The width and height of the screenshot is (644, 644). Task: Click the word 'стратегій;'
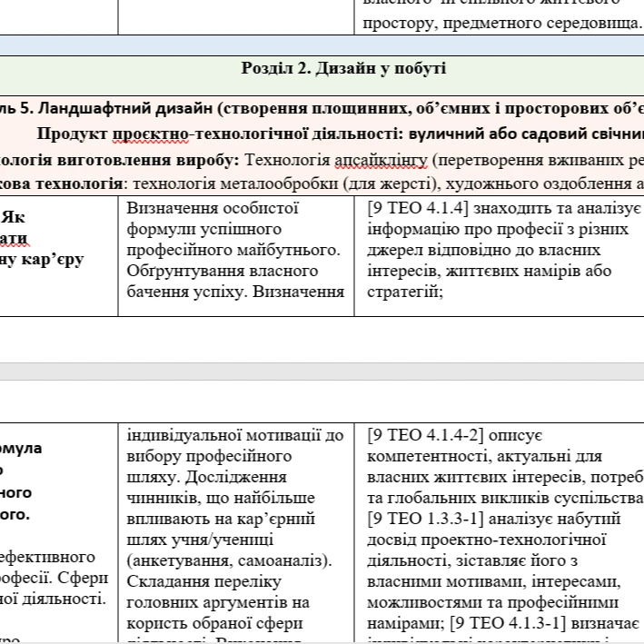405,292
